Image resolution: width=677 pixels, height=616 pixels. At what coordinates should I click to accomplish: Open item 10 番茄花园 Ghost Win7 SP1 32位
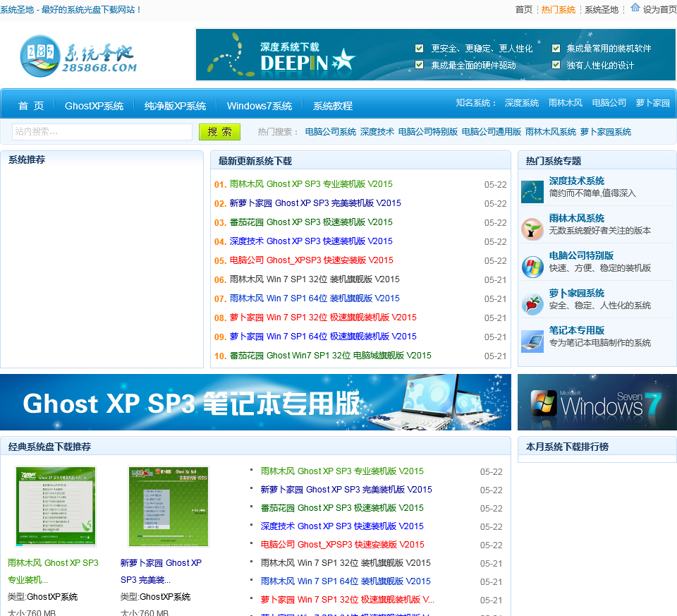click(330, 355)
